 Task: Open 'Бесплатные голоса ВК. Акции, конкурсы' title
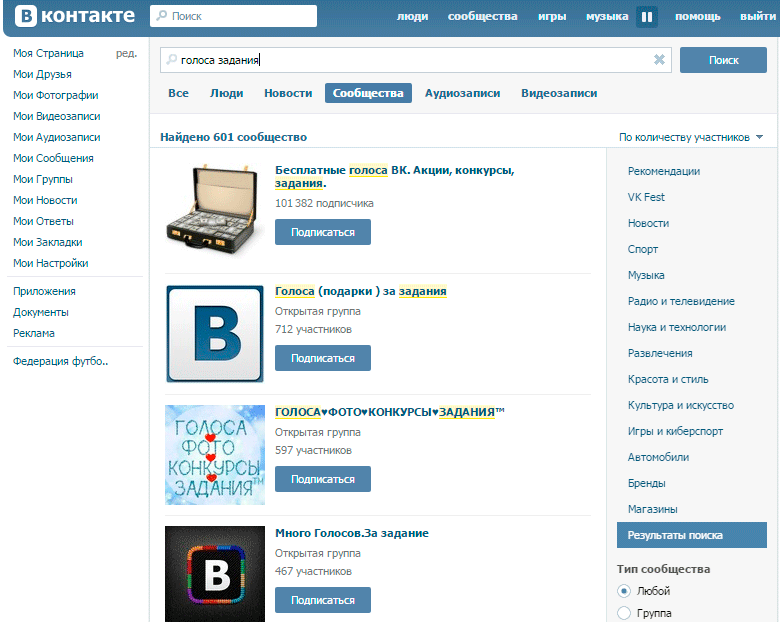394,177
